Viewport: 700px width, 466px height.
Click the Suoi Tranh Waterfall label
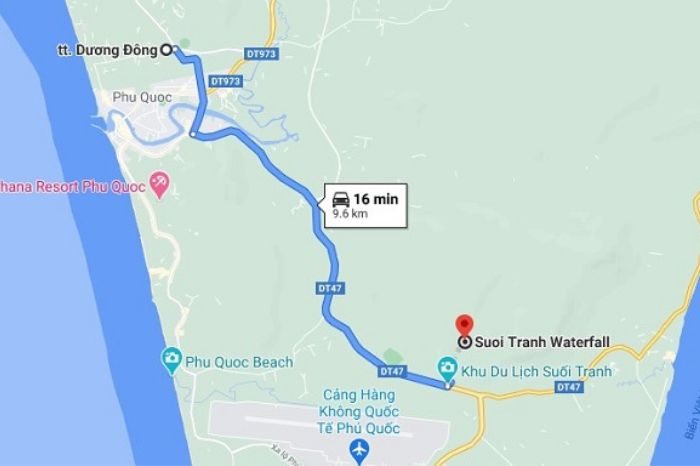542,342
